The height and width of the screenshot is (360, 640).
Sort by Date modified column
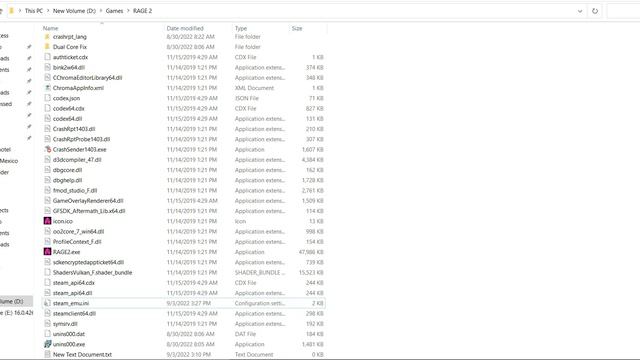(185, 28)
